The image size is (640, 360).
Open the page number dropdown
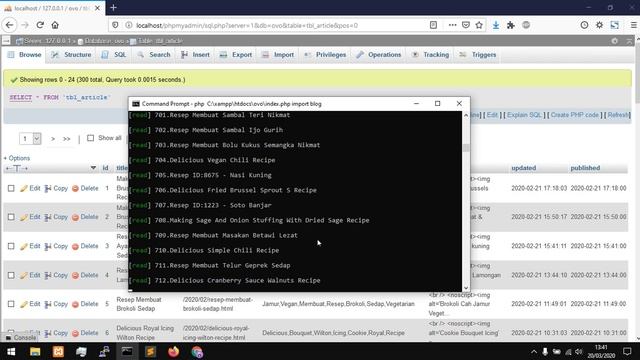click(30, 139)
